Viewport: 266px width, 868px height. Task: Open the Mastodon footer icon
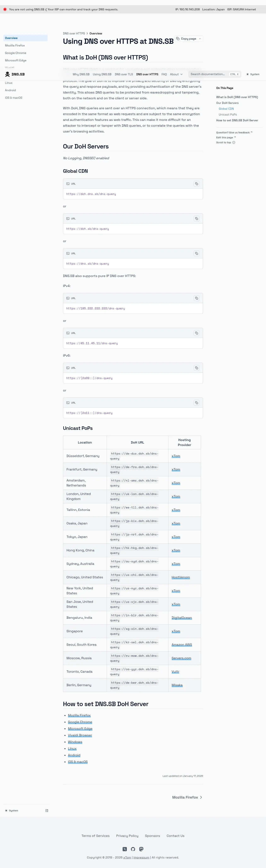click(141, 849)
